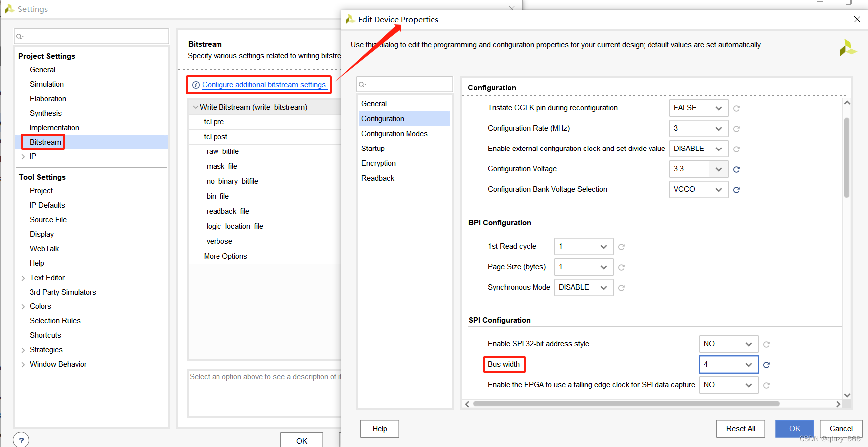The image size is (868, 447).
Task: Open Configuration Voltage dropdown
Action: coord(699,169)
